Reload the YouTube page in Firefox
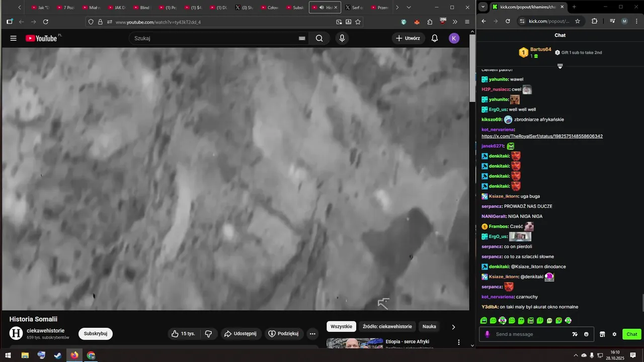This screenshot has width=644, height=362. [x=46, y=22]
